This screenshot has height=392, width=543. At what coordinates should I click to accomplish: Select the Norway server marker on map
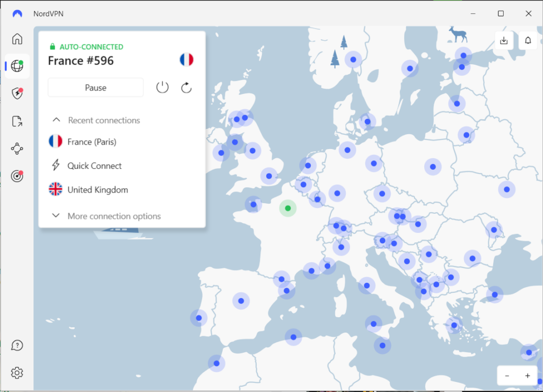[353, 59]
